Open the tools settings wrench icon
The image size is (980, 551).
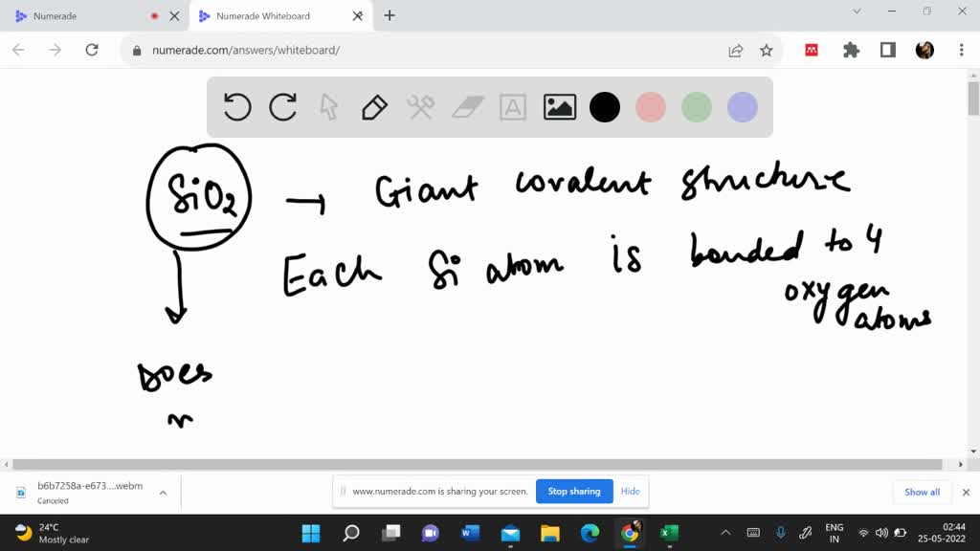[x=420, y=107]
